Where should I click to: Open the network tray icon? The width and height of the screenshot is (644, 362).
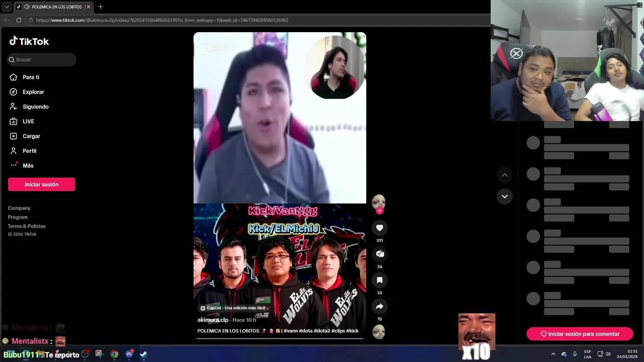click(600, 354)
